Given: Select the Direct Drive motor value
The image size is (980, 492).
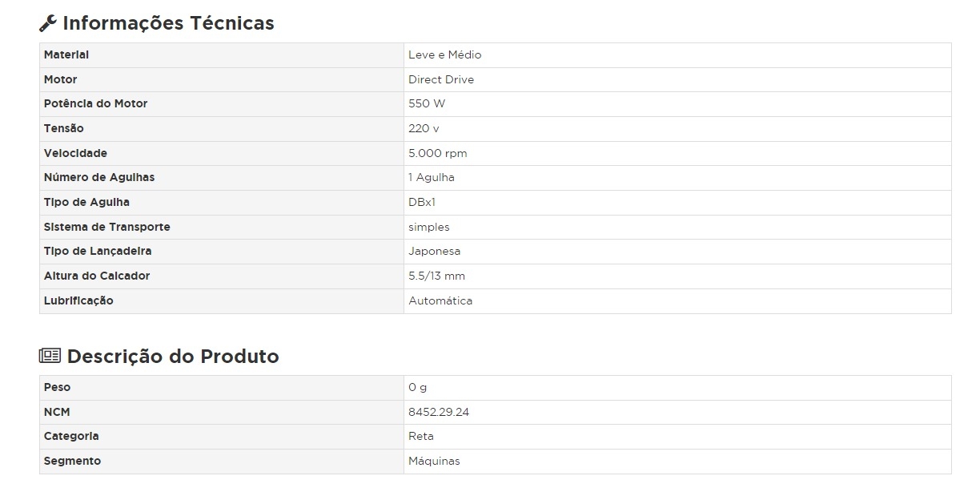Looking at the screenshot, I should (x=441, y=79).
